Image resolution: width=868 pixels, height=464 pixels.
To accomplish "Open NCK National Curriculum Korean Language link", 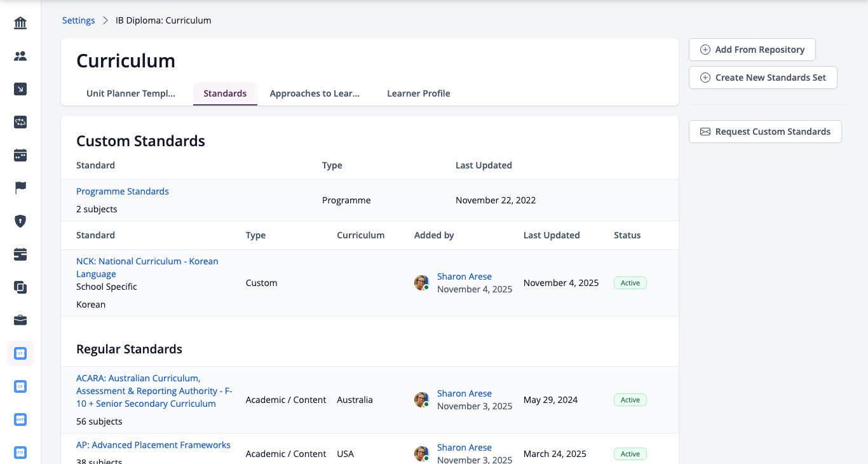I will coord(147,268).
